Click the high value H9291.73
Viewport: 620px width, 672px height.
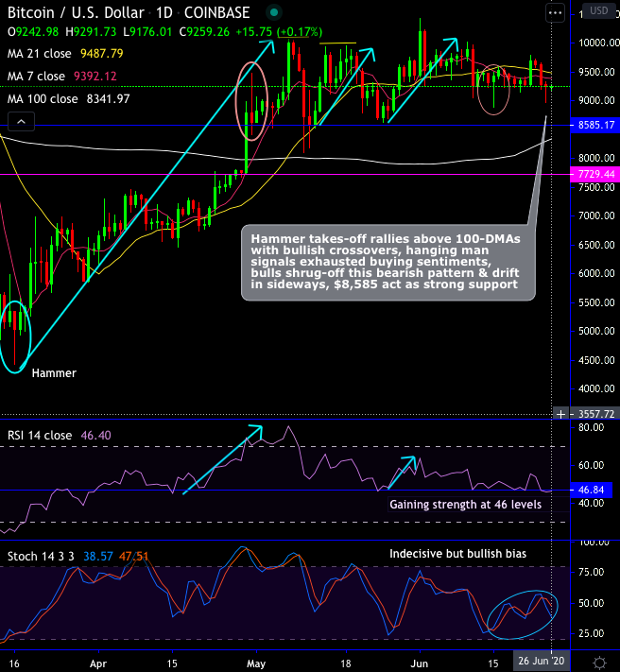[92, 32]
